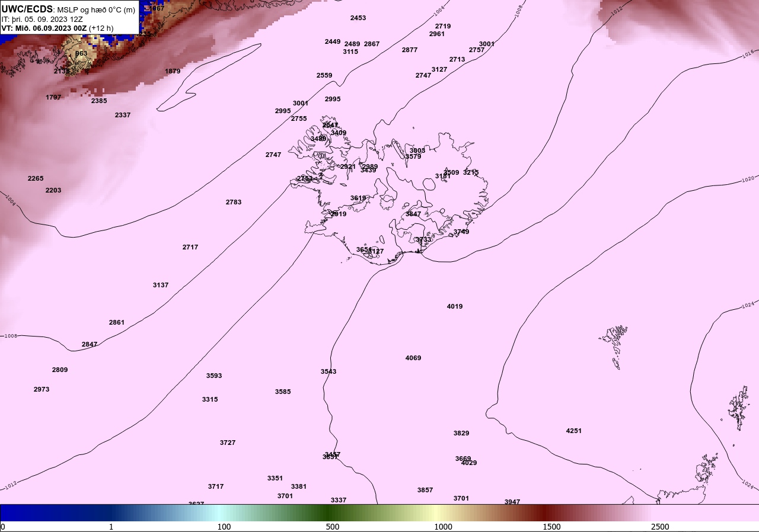The image size is (759, 532).
Task: Click the 4251 height value
Action: 574,431
